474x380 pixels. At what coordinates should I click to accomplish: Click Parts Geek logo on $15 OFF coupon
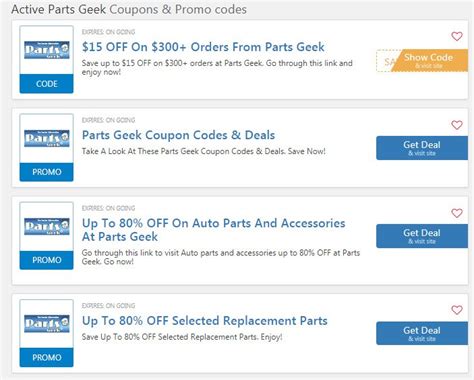47,50
